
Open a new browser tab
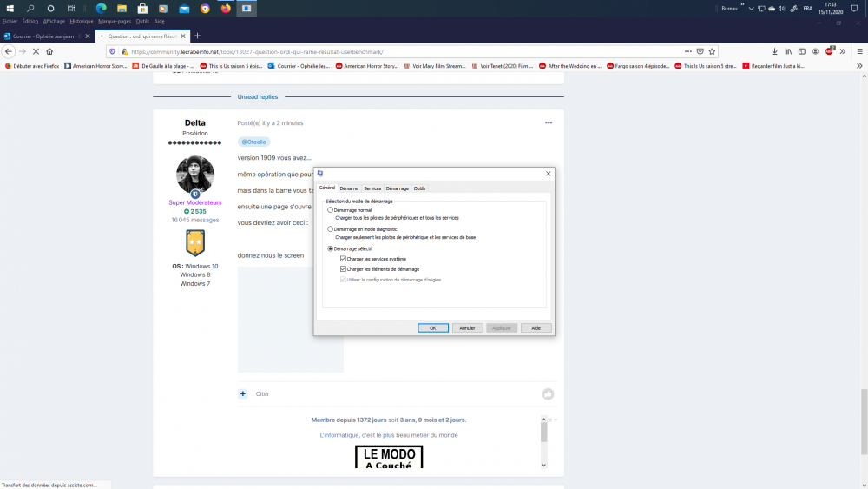[198, 36]
